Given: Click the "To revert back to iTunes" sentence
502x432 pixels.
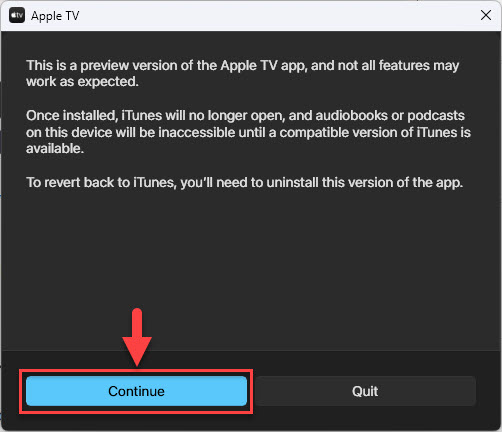Looking at the screenshot, I should coord(245,183).
